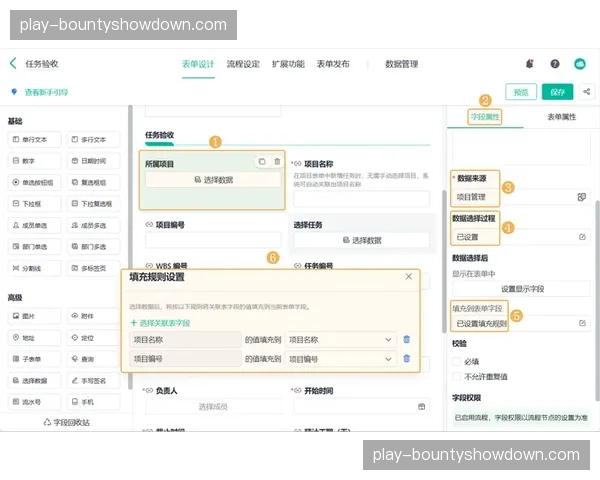Open the 表单属性 tab
600x480 pixels.
pyautogui.click(x=561, y=117)
